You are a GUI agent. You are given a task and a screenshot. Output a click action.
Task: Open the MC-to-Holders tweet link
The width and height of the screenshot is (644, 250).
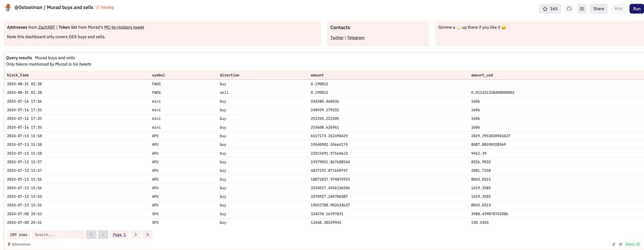pyautogui.click(x=124, y=27)
